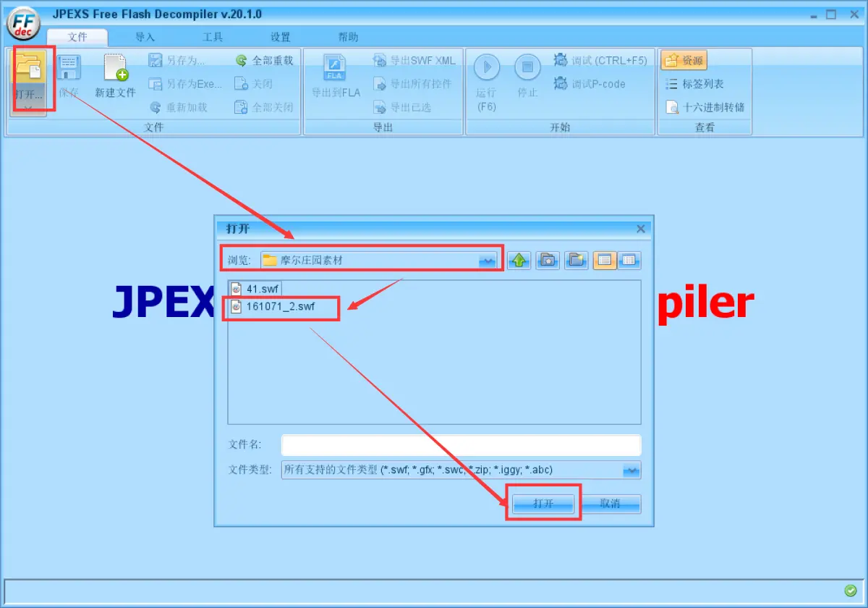Open the 设置 (Settings) menu
Viewport: 868px width, 608px height.
click(x=279, y=37)
